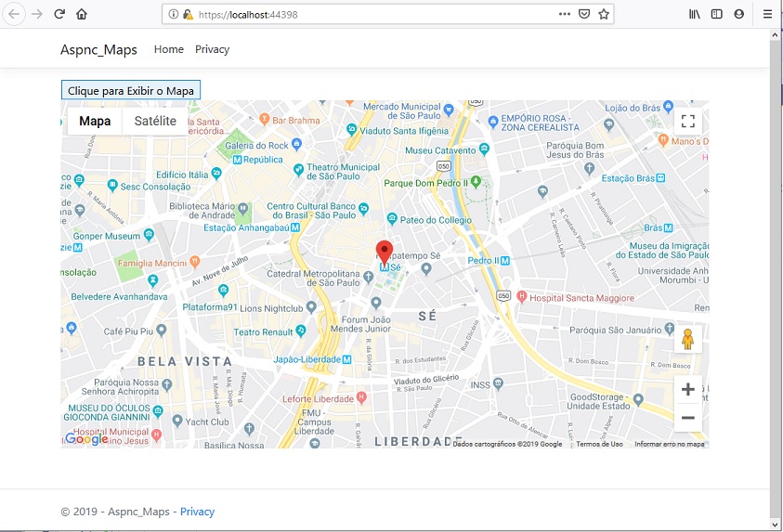Click Pateo do Collegio marker
783x532 pixels.
coord(393,218)
